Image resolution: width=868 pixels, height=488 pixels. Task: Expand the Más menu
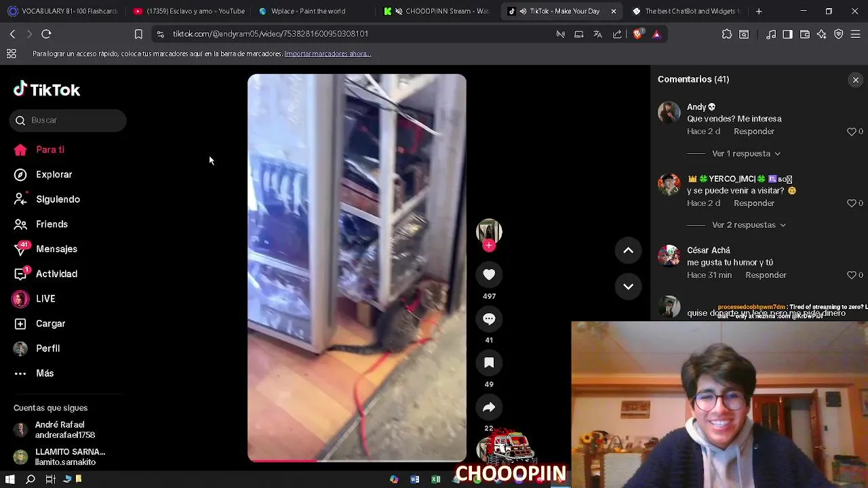pyautogui.click(x=35, y=373)
